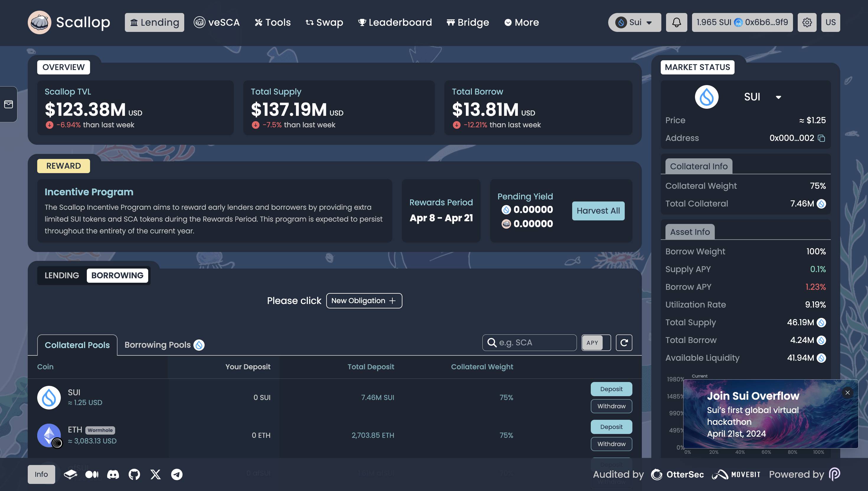Open the side wallet panel icon

pos(9,104)
